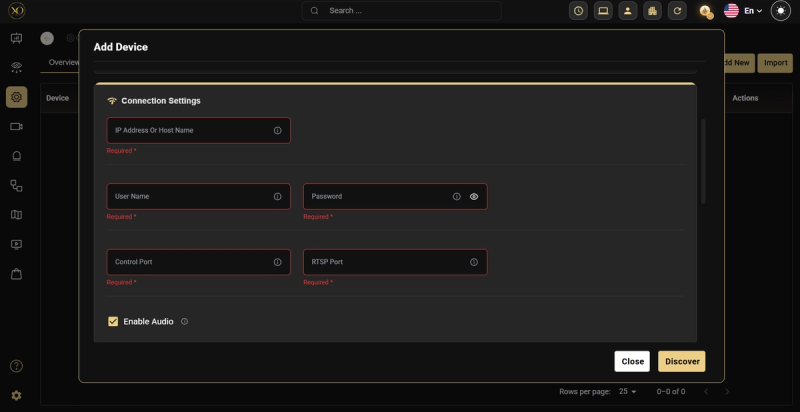Click the dialog vertical scrollbar
This screenshot has height=412, width=800.
click(x=703, y=161)
